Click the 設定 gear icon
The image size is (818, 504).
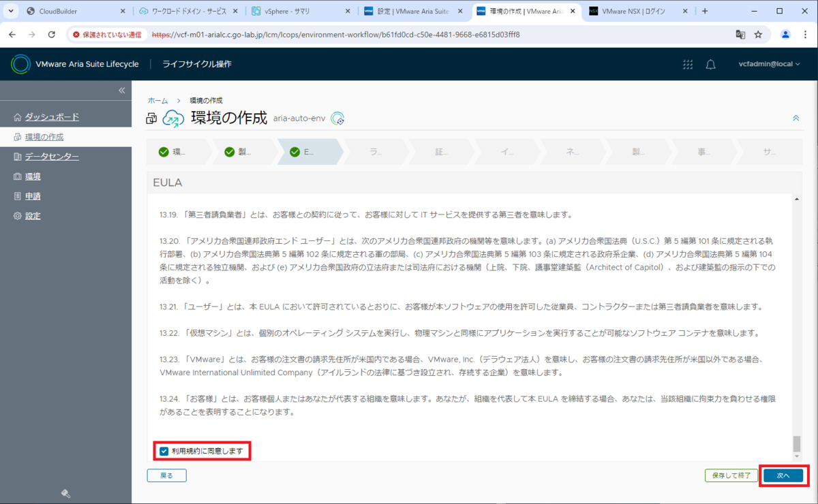click(x=18, y=216)
